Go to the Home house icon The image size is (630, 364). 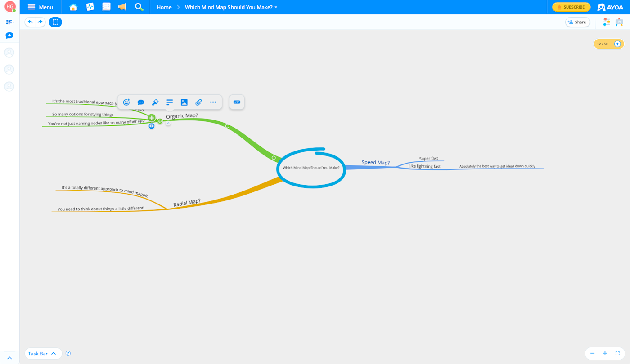coord(73,7)
